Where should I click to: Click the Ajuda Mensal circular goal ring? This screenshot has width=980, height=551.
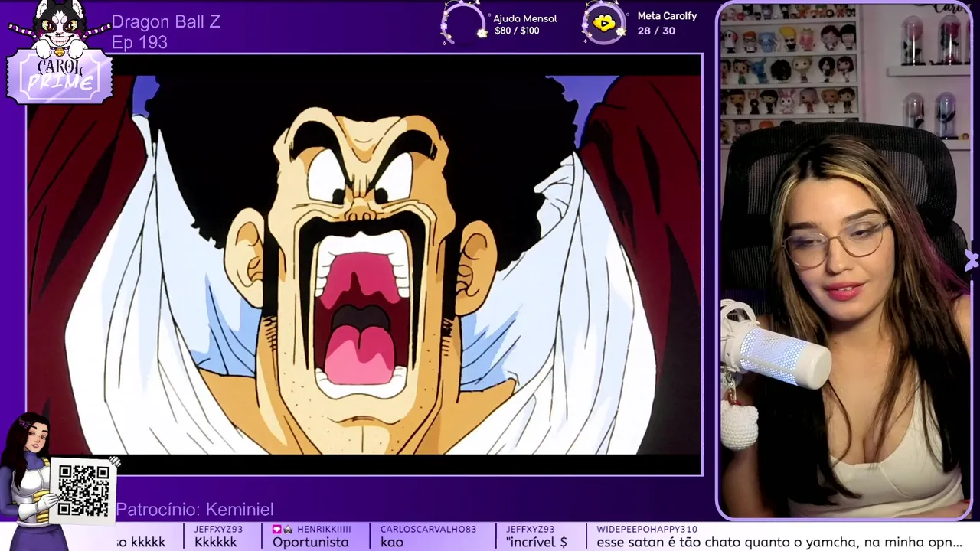[463, 23]
